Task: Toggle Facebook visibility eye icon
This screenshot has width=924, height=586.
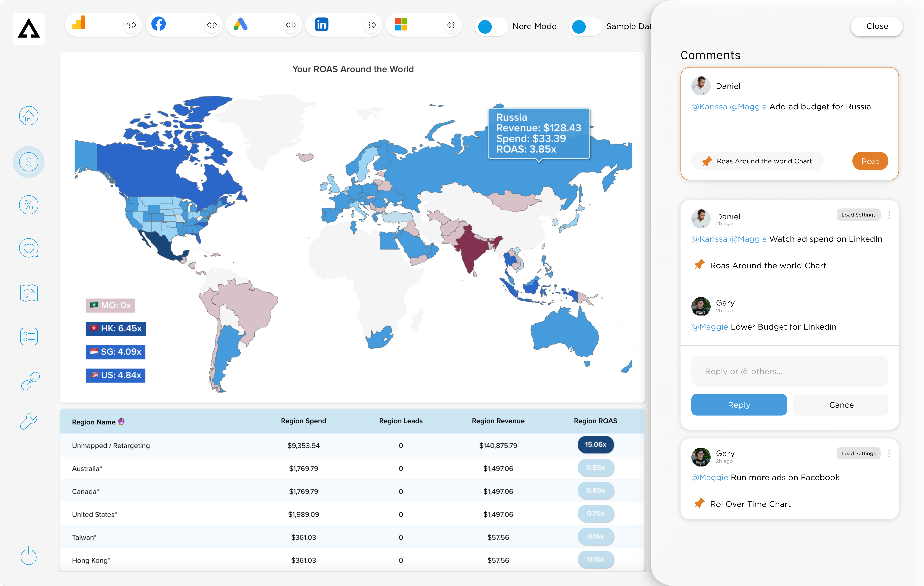Action: 212,25
